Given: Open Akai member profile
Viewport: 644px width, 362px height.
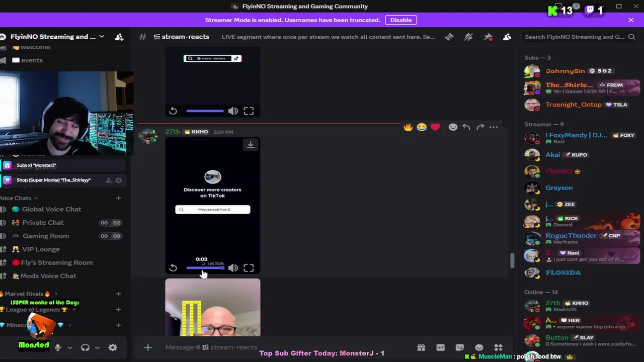Looking at the screenshot, I should [x=582, y=155].
